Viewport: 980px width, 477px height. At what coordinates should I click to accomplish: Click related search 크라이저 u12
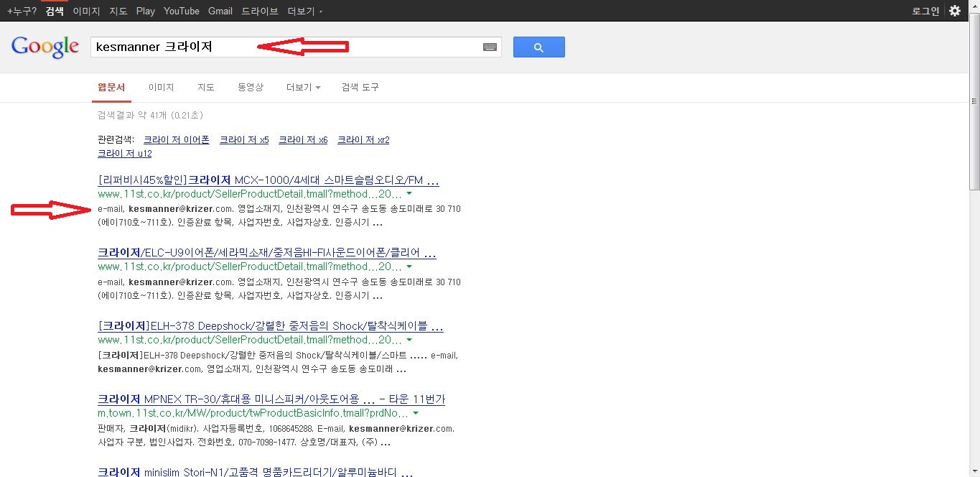click(x=125, y=154)
